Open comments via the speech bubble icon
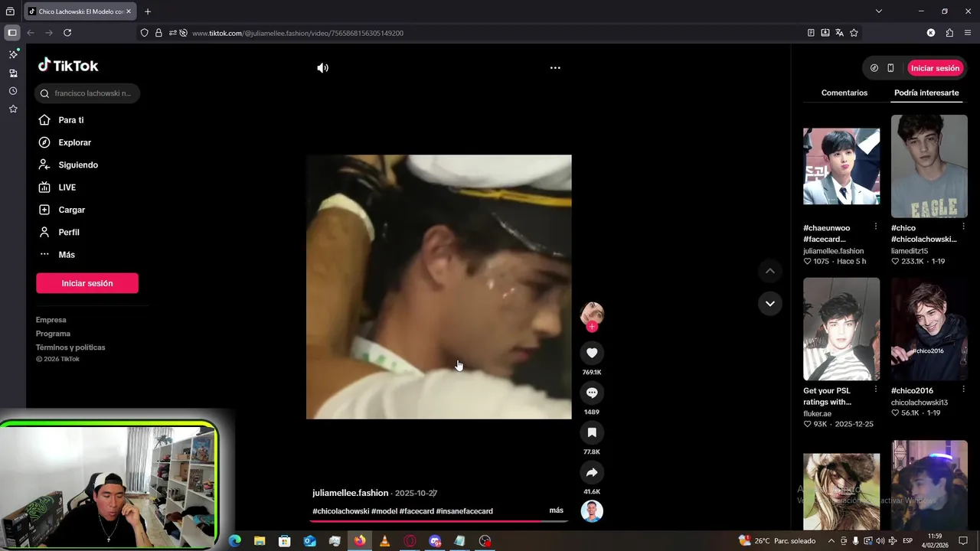Screen dimensions: 980x551 point(592,393)
